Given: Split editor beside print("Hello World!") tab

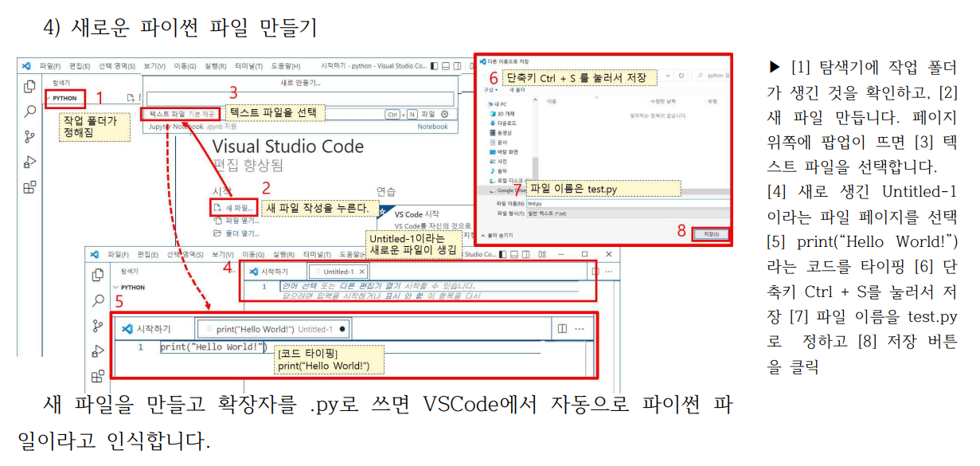Looking at the screenshot, I should click(x=562, y=328).
